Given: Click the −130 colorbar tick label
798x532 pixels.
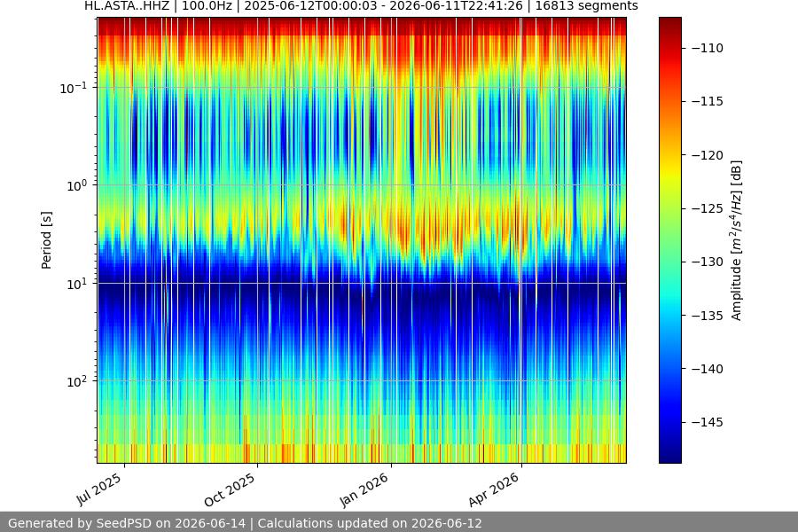Looking at the screenshot, I should coord(708,262).
